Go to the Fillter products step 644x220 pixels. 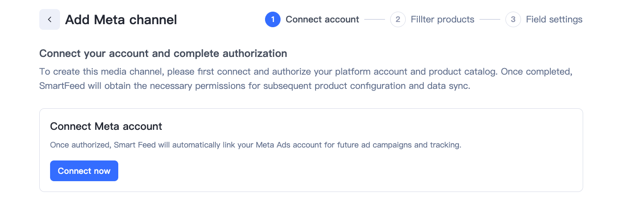point(442,19)
